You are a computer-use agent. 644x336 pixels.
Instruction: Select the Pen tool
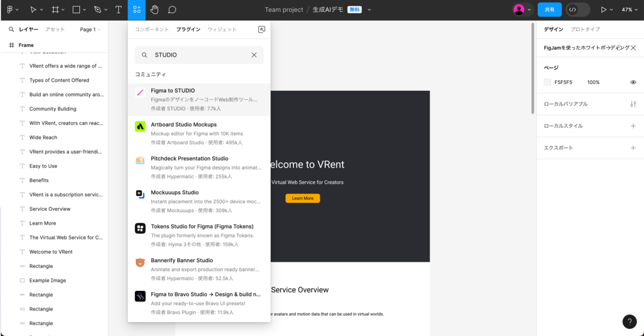point(97,10)
